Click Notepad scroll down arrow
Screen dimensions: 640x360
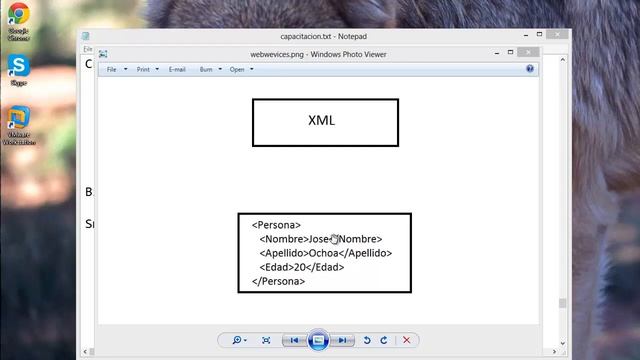point(562,344)
